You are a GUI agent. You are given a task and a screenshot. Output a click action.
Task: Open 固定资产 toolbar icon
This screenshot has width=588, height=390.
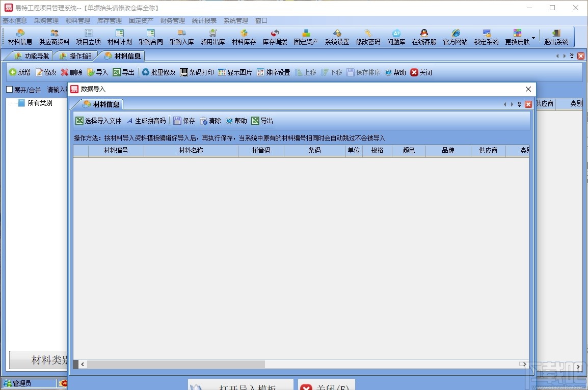[x=306, y=37]
